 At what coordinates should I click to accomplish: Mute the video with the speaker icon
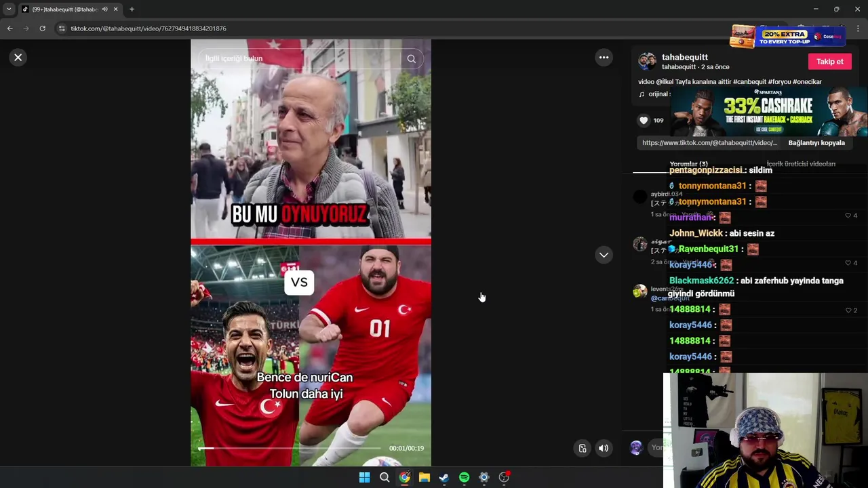[x=604, y=448]
